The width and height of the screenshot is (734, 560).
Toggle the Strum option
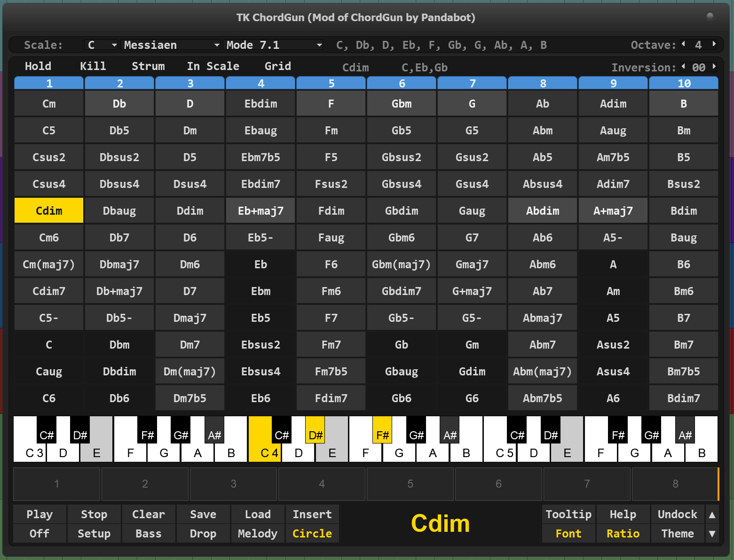click(x=148, y=66)
